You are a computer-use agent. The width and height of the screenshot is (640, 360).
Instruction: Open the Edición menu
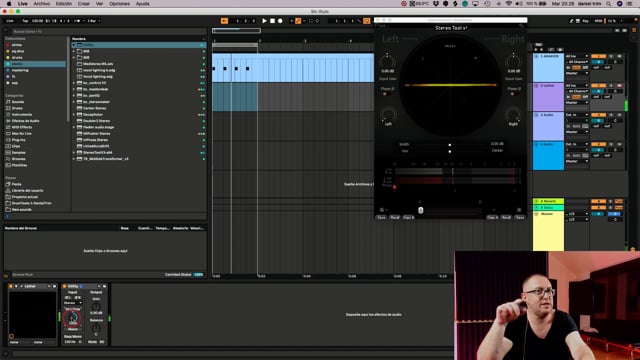[x=64, y=4]
